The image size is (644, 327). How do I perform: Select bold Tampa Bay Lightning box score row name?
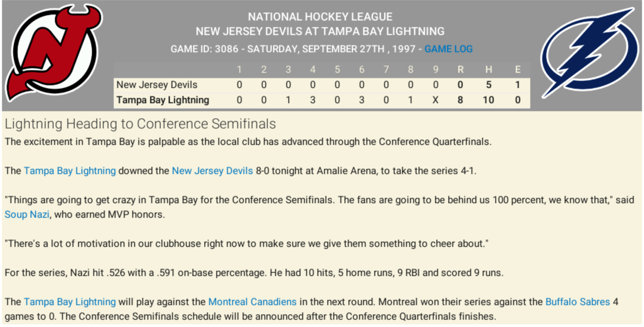tap(163, 100)
